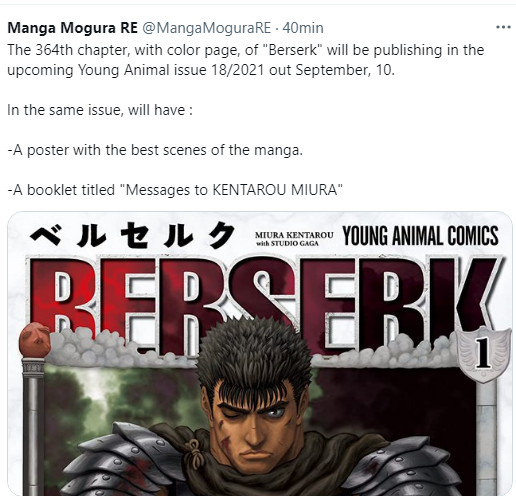Click the line about a poster with best scenes
The height and width of the screenshot is (496, 516).
(x=155, y=150)
